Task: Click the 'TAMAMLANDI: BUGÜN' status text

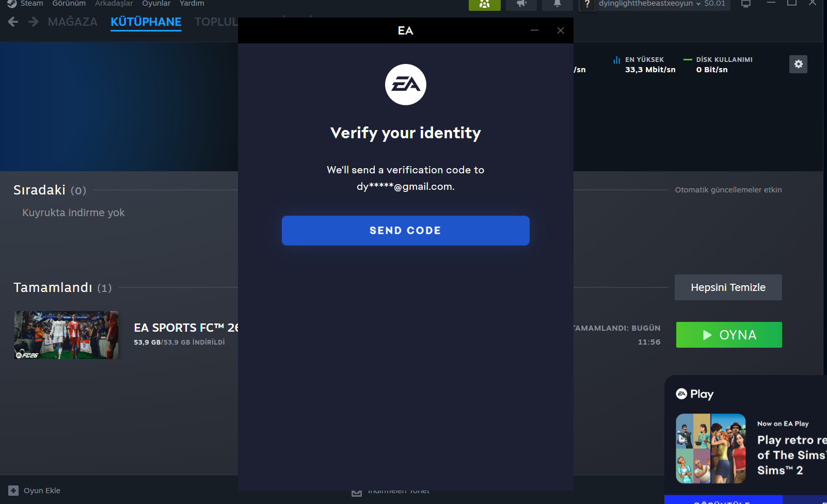Action: point(617,328)
